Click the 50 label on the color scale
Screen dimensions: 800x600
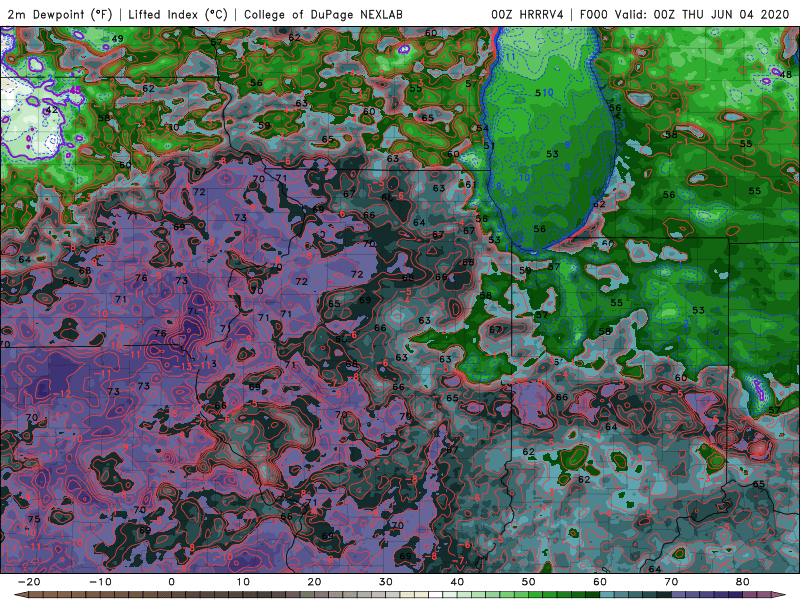coord(529,582)
